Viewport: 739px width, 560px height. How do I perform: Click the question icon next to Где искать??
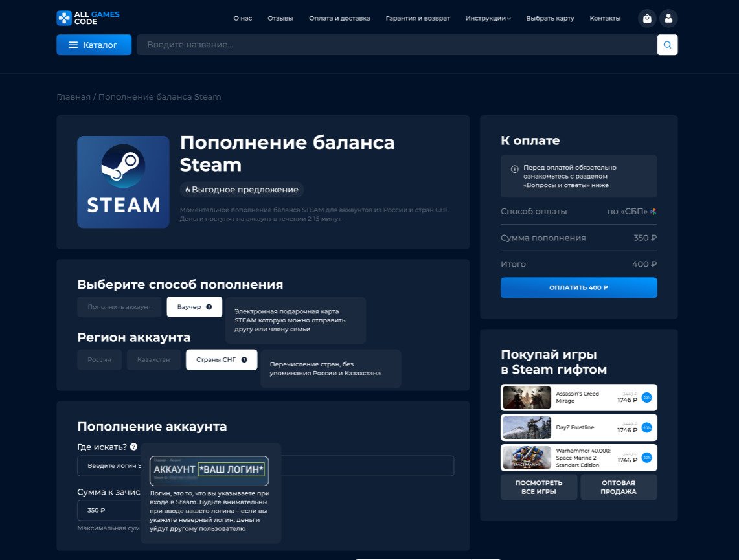(134, 447)
